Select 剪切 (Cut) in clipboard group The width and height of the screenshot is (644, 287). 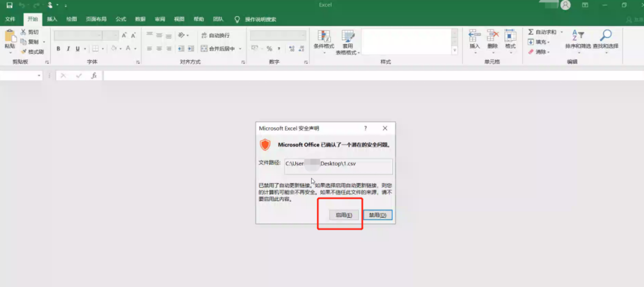[30, 32]
